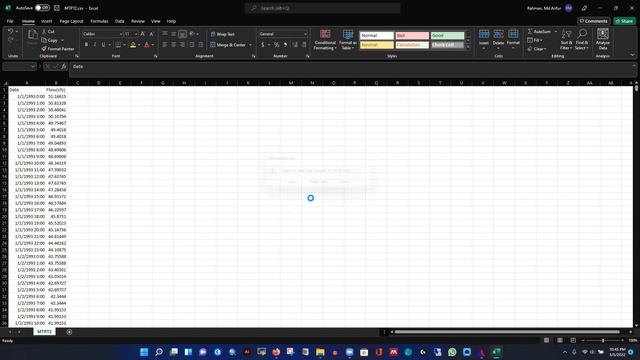Open Conditional Formatting menu

click(325, 40)
